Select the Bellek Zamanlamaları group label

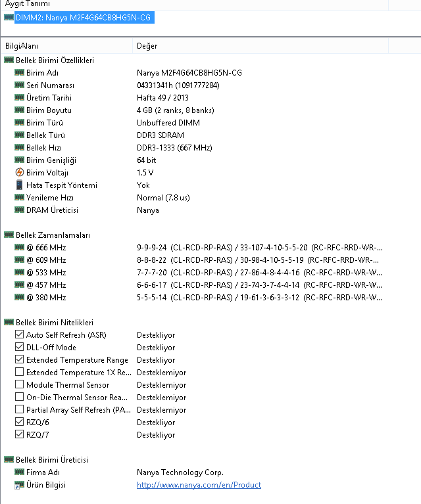tap(53, 235)
